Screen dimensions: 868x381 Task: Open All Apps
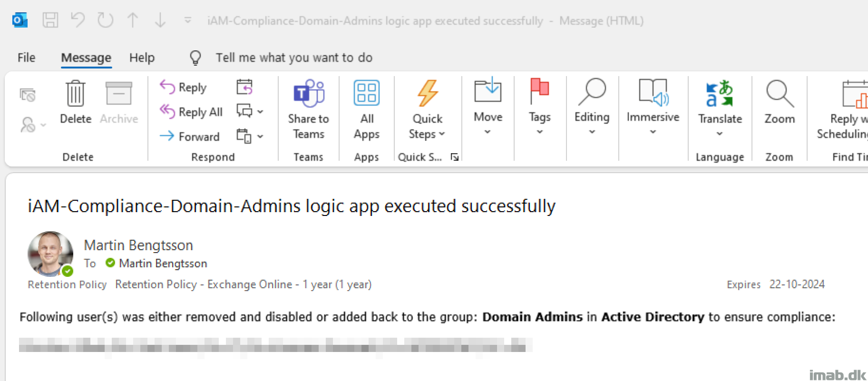click(367, 109)
